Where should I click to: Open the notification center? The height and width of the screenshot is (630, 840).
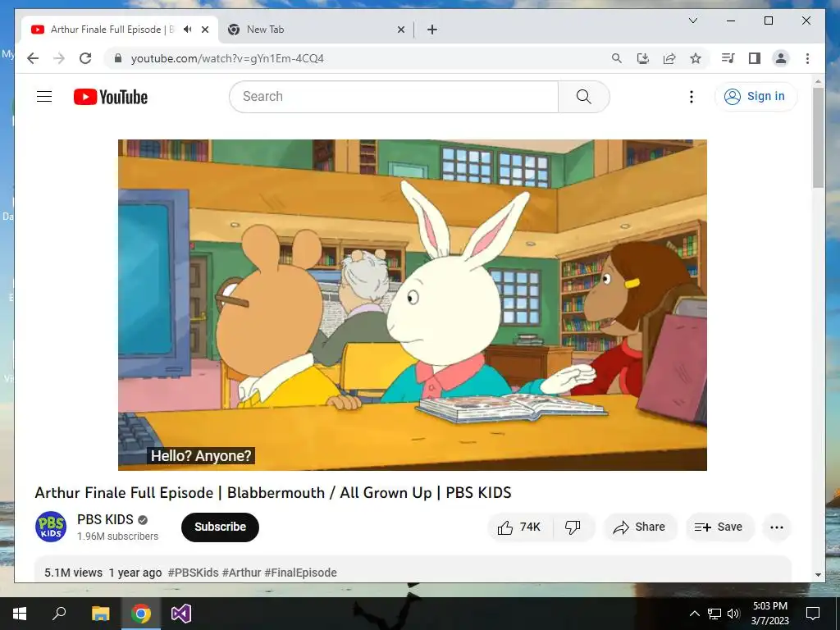813,614
